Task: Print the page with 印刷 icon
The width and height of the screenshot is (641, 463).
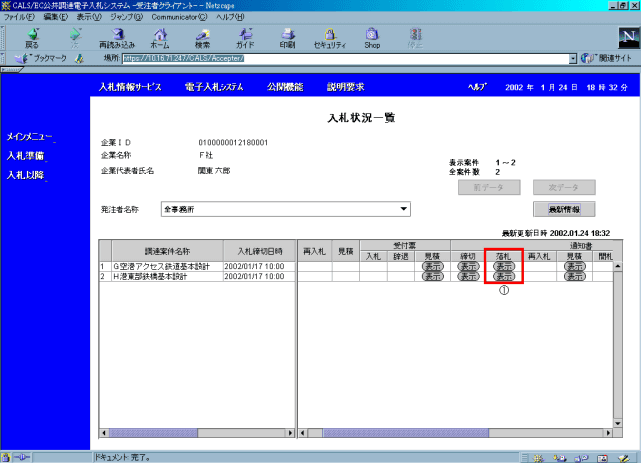Action: (287, 38)
